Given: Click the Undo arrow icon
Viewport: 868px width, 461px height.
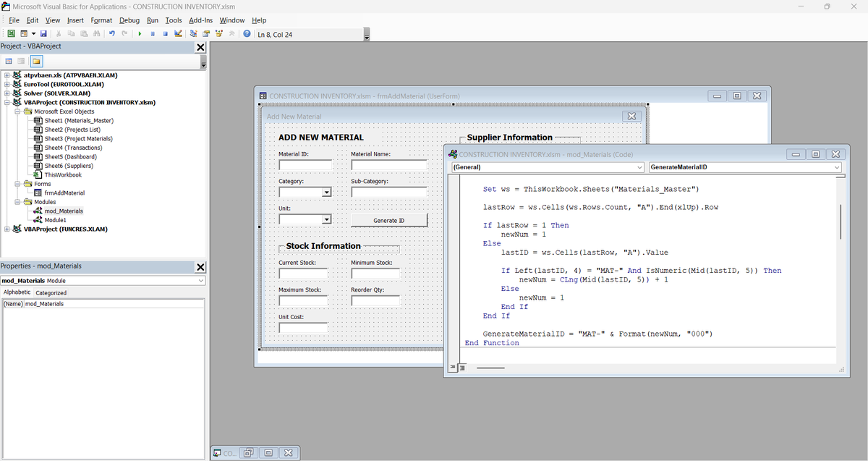Looking at the screenshot, I should [x=112, y=34].
